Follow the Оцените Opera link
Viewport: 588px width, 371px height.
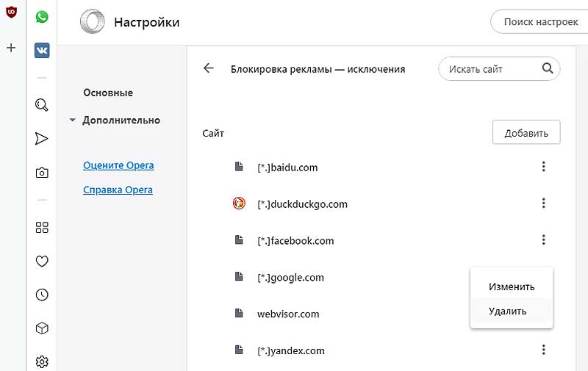click(118, 165)
